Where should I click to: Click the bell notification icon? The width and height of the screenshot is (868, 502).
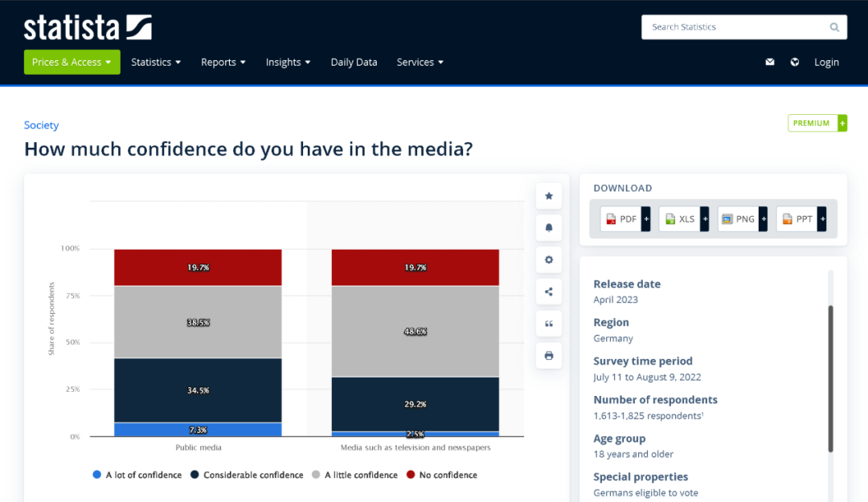(549, 227)
